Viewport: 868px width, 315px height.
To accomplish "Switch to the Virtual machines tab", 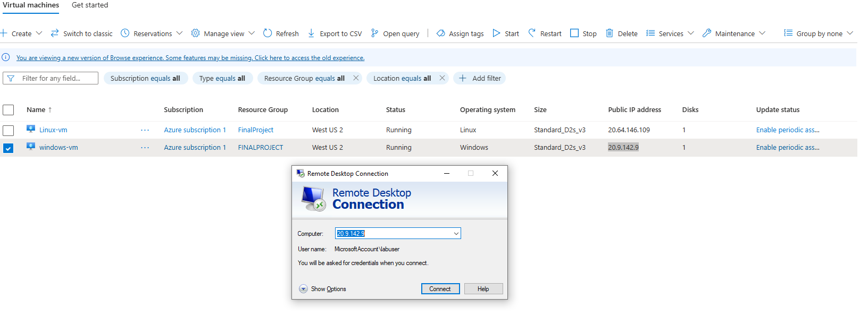I will (31, 5).
